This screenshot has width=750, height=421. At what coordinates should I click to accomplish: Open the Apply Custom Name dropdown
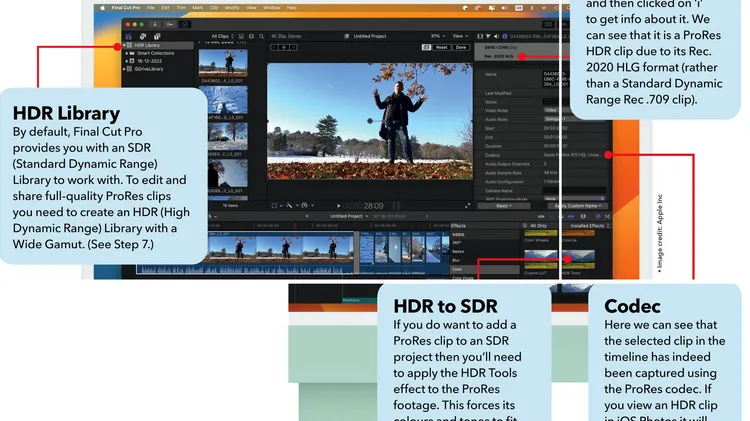[578, 206]
